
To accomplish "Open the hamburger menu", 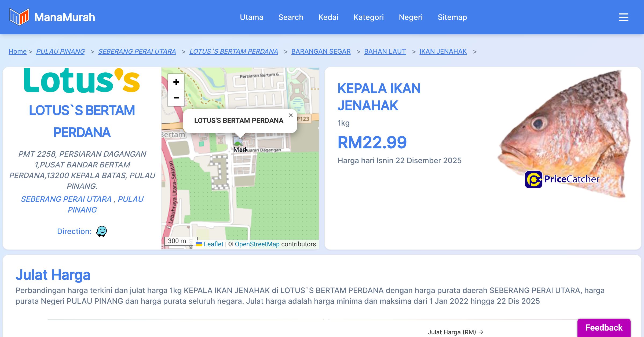I will click(x=623, y=17).
